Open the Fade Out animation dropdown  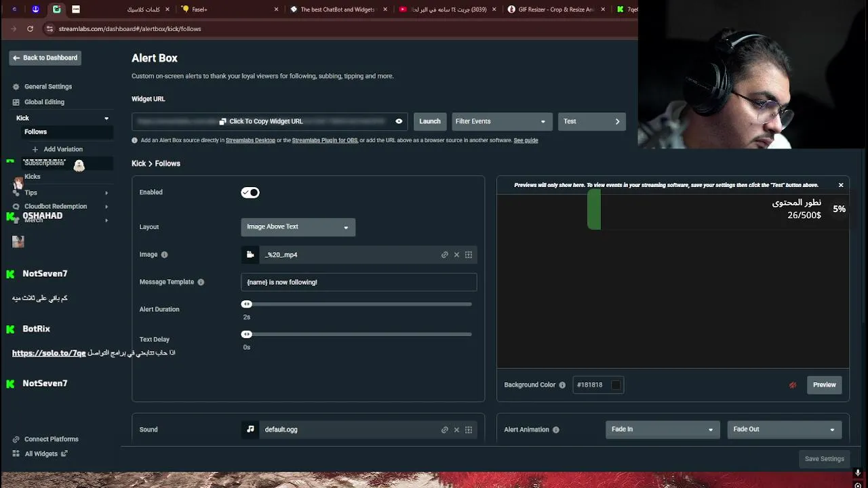(x=784, y=429)
